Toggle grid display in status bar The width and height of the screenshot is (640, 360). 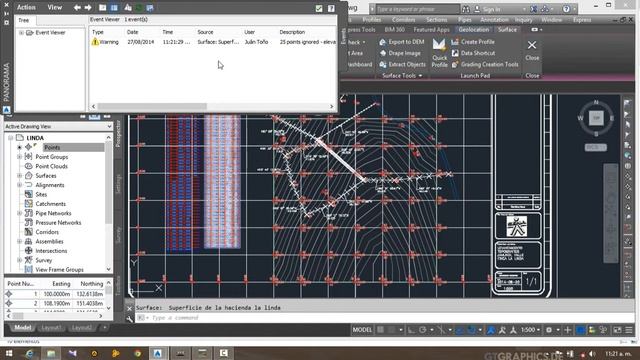380,330
